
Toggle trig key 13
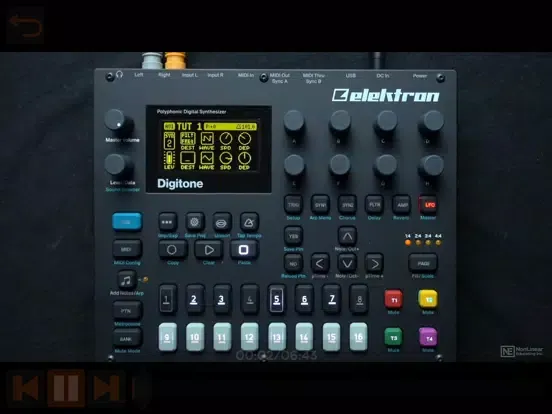pos(277,337)
